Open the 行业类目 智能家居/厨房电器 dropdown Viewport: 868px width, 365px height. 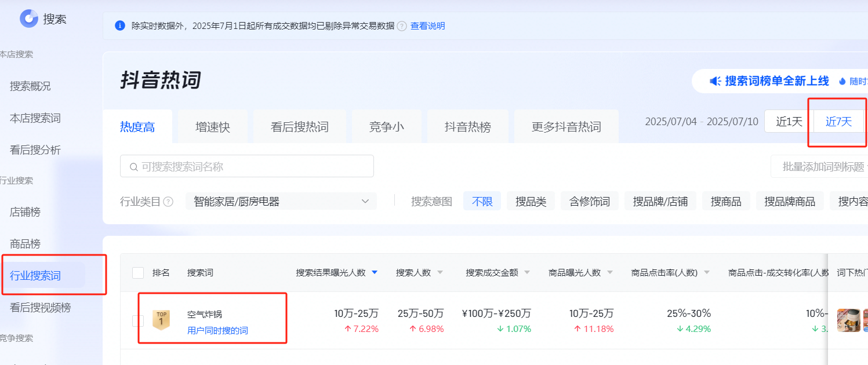coord(281,202)
